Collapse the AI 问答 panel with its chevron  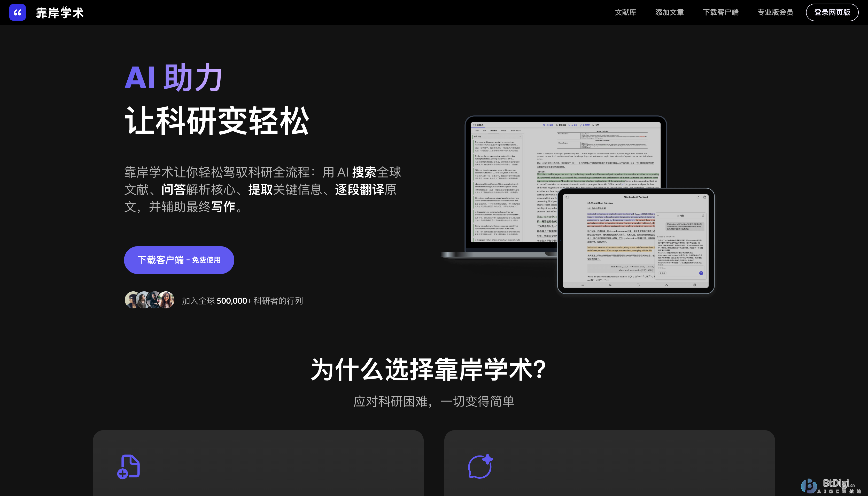coord(659,216)
